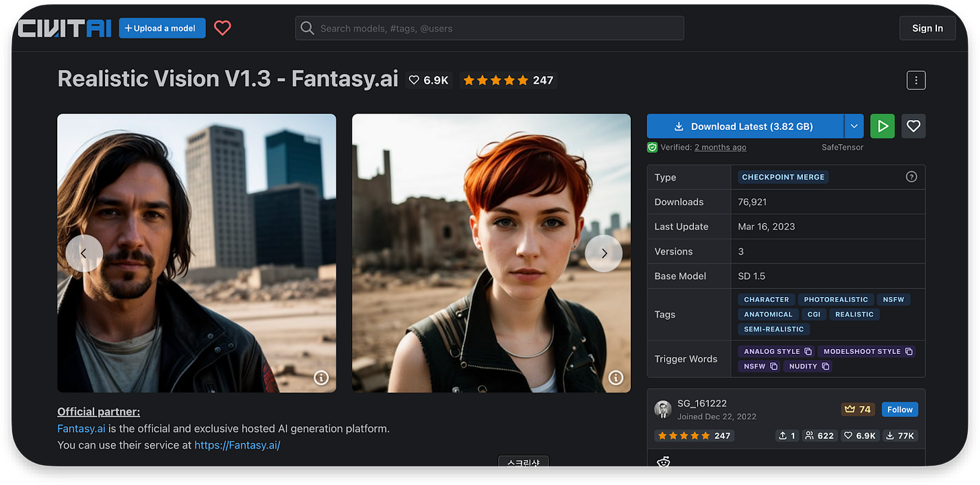Image resolution: width=980 pixels, height=485 pixels.
Task: Open the long-haired man preview image
Action: pyautogui.click(x=197, y=253)
